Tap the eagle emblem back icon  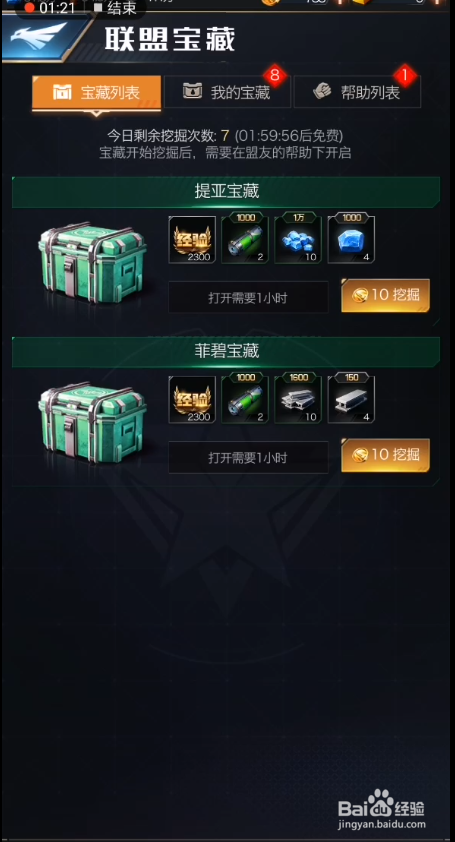click(x=46, y=38)
